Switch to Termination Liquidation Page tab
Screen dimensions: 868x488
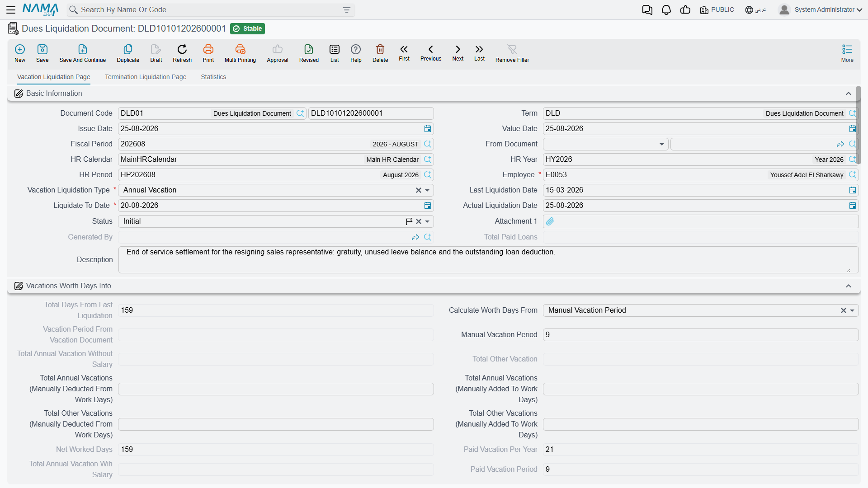146,77
